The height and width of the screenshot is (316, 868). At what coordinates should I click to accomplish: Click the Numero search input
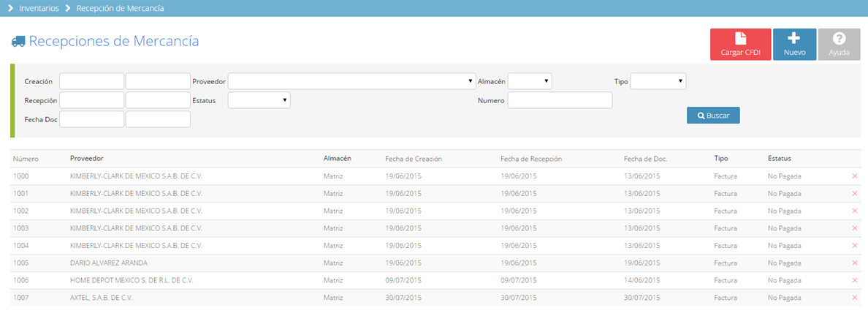point(560,99)
